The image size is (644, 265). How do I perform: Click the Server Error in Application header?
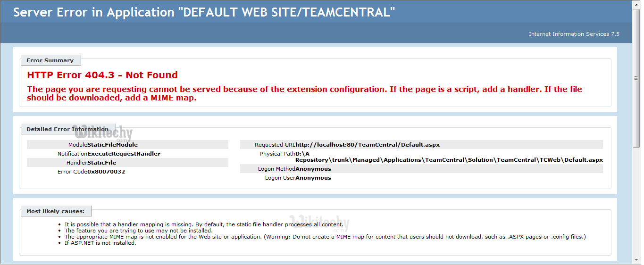click(204, 13)
